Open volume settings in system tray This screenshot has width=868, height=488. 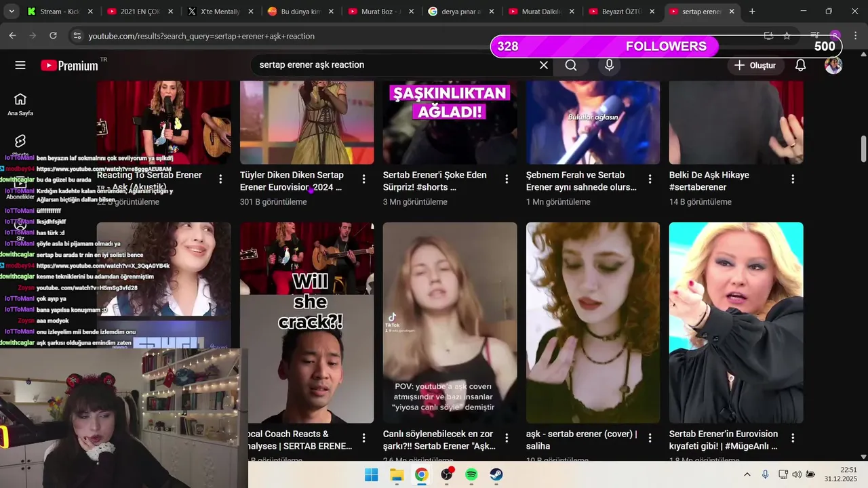(796, 474)
